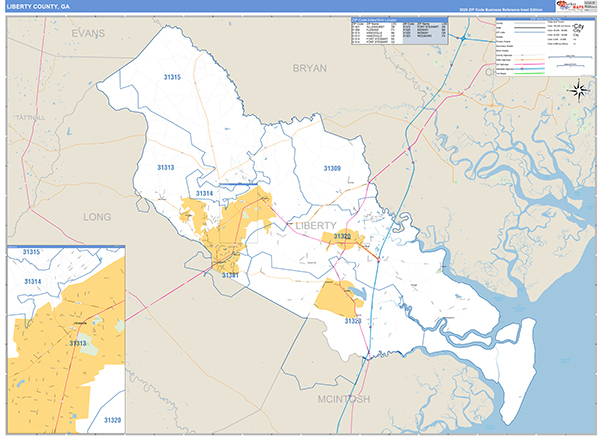
Task: Select the LIBERTY COUNTY, GA title
Action: point(38,7)
